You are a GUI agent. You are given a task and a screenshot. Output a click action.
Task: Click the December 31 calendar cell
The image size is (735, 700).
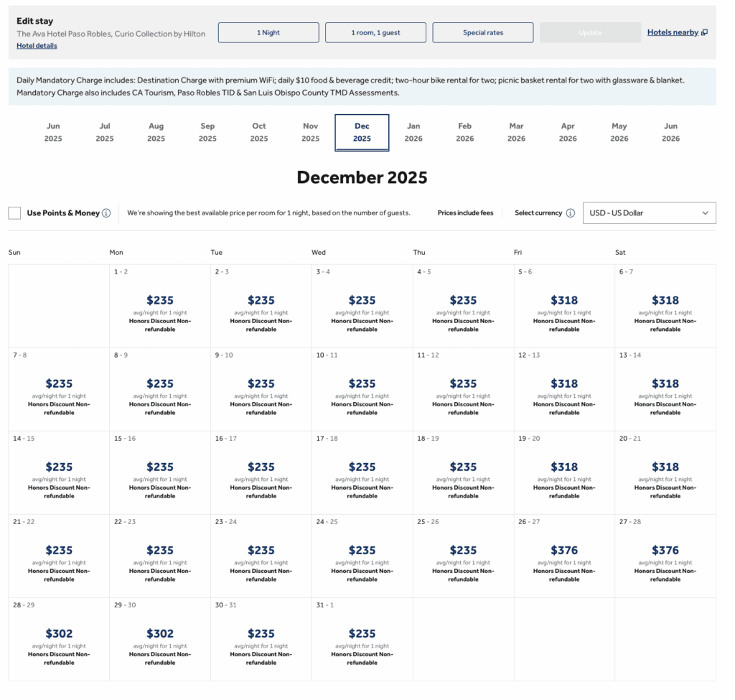(x=362, y=638)
